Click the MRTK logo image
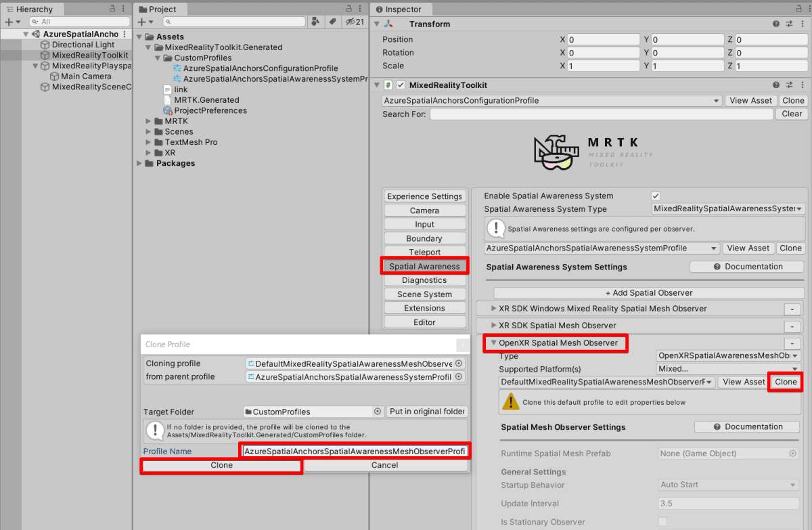 coord(593,153)
